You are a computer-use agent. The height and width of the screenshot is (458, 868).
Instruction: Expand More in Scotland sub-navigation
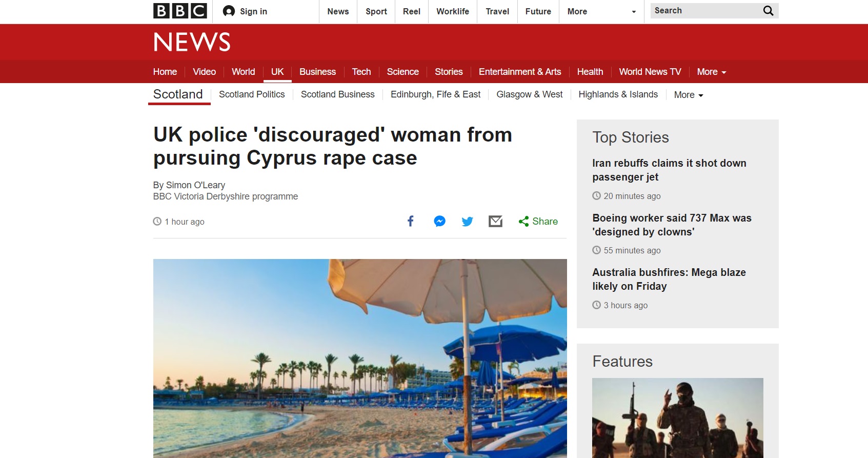tap(689, 95)
